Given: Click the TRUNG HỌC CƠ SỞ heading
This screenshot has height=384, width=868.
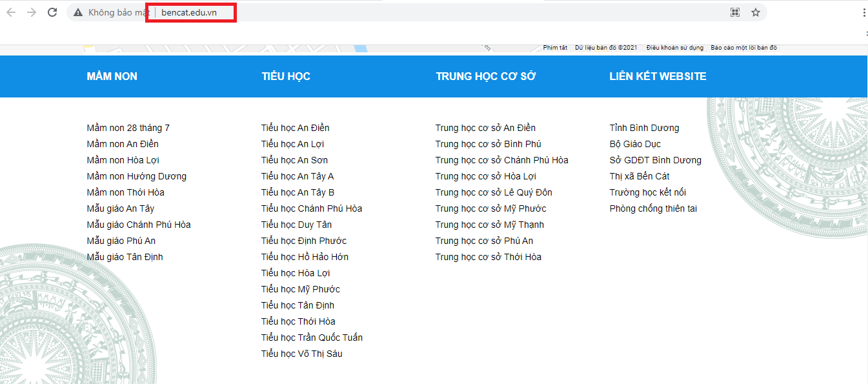Looking at the screenshot, I should (486, 76).
